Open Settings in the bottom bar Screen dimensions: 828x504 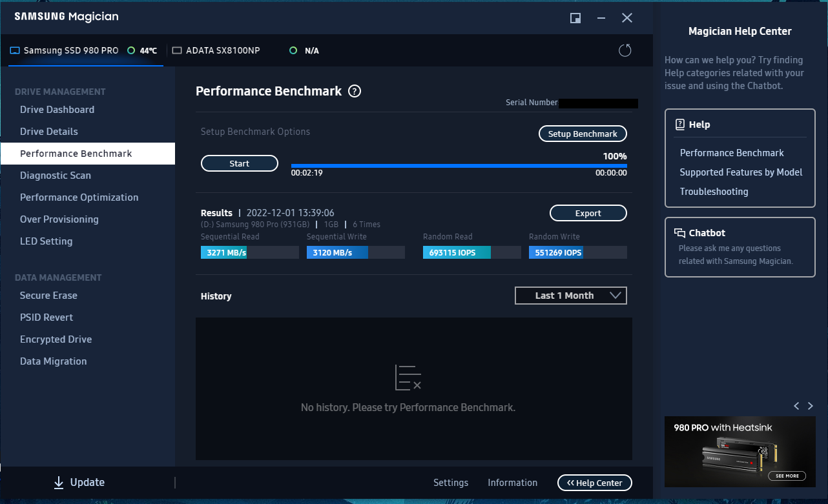click(451, 483)
